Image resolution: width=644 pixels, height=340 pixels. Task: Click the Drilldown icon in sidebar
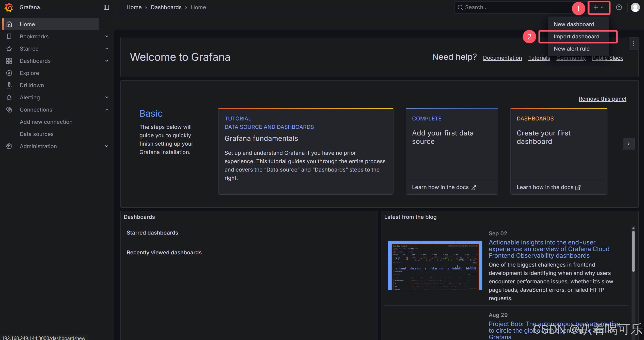pyautogui.click(x=9, y=85)
